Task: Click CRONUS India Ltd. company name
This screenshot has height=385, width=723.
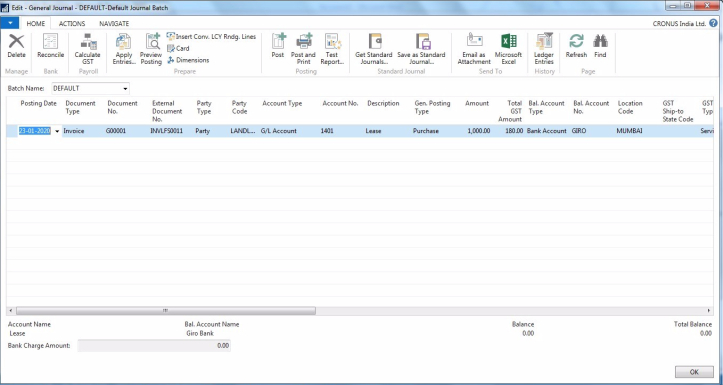Action: pyautogui.click(x=679, y=24)
